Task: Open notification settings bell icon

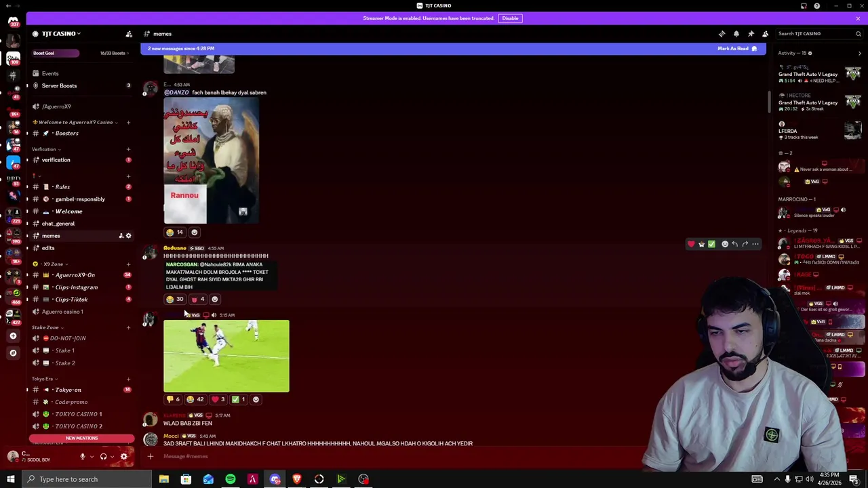Action: [x=736, y=34]
